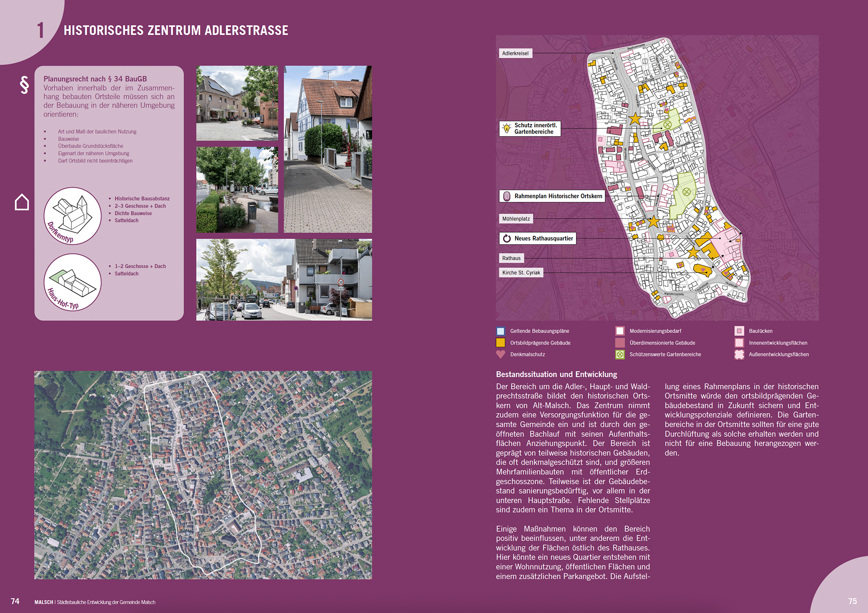Click the Dorfkerntyp building diagram circle
The width and height of the screenshot is (868, 613).
point(72,216)
